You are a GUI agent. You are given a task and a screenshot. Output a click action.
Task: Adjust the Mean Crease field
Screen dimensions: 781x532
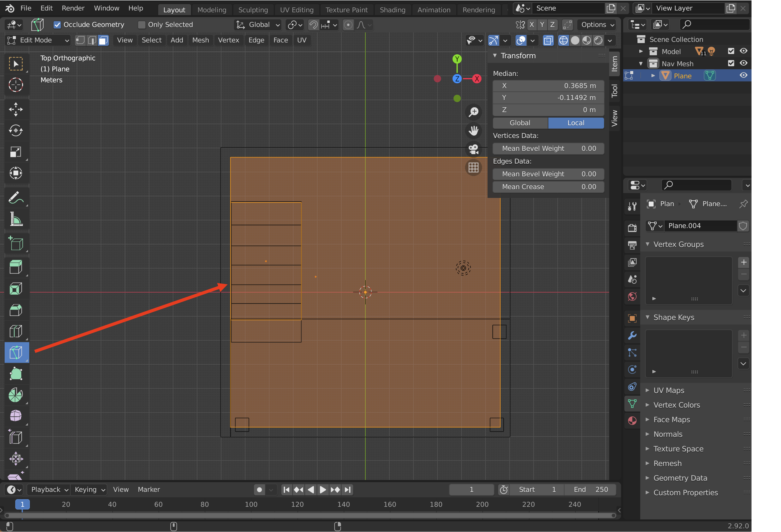(x=548, y=187)
